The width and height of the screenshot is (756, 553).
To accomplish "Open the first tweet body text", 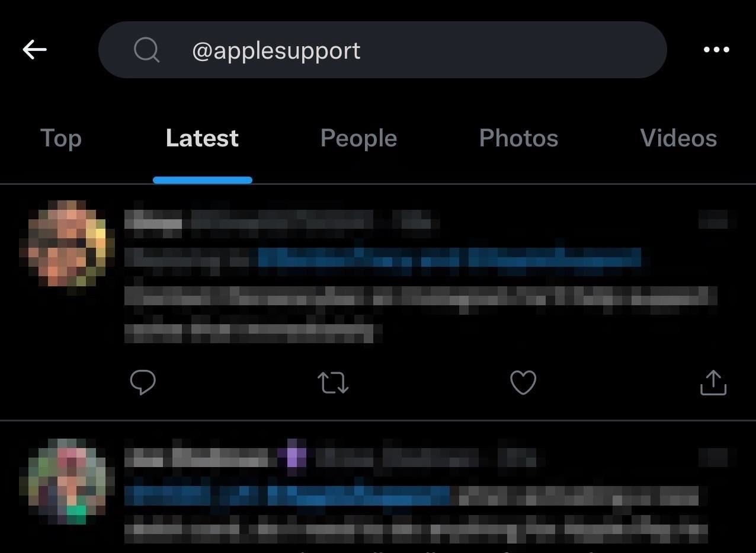I will tap(421, 313).
